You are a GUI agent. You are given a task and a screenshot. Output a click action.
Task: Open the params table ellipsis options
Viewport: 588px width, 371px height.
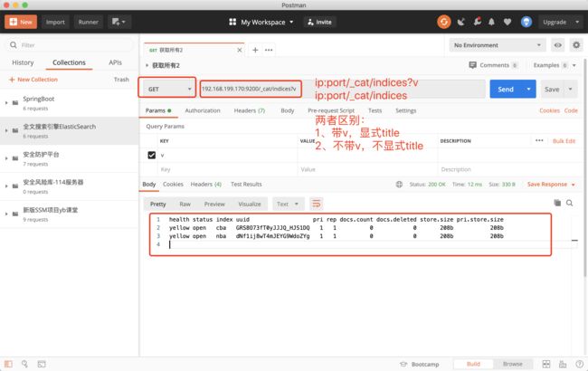pyautogui.click(x=539, y=140)
